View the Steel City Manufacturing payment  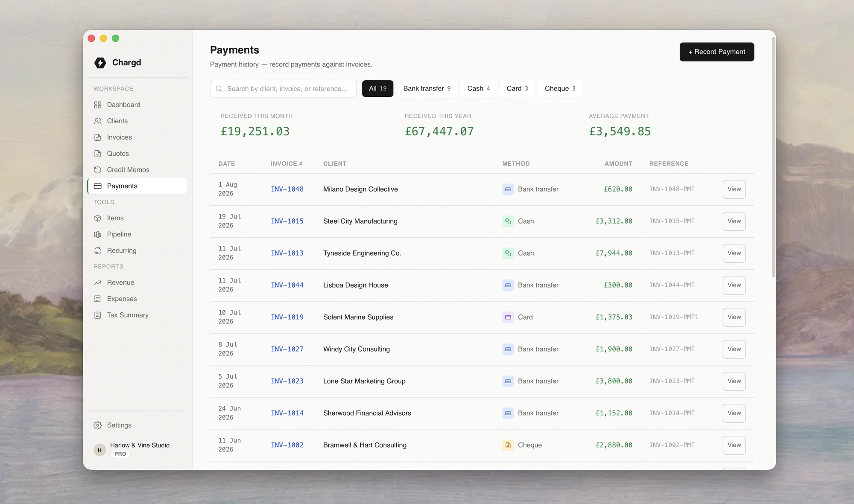pyautogui.click(x=734, y=221)
